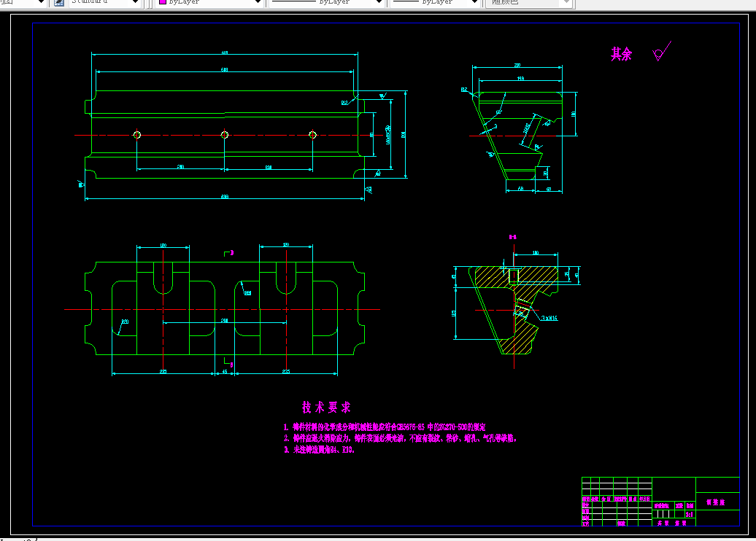The height and width of the screenshot is (541, 756).
Task: Select the 其余 text in the drawing
Action: point(621,53)
